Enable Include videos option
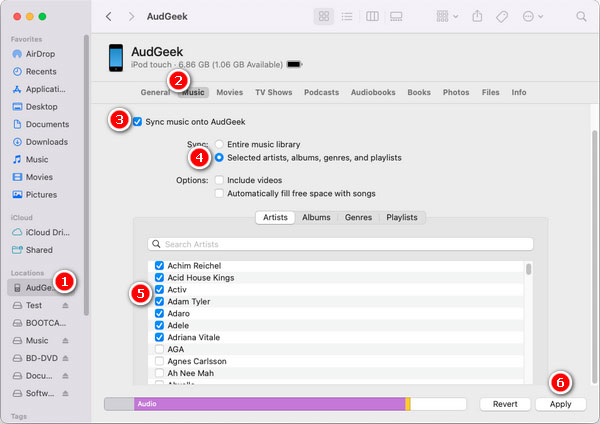Viewport: 600px width, 424px height. 219,180
